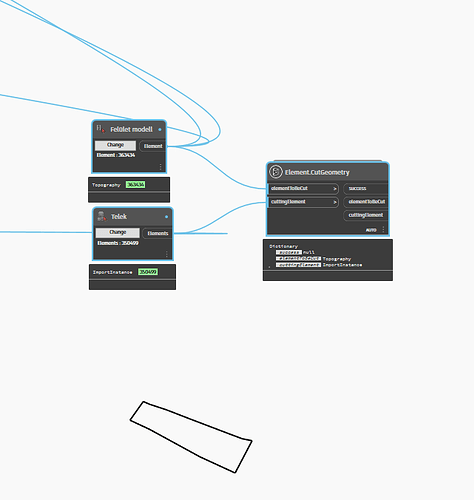Click Change button in Felület modell node
Viewport: 474px width, 500px height.
[115, 145]
